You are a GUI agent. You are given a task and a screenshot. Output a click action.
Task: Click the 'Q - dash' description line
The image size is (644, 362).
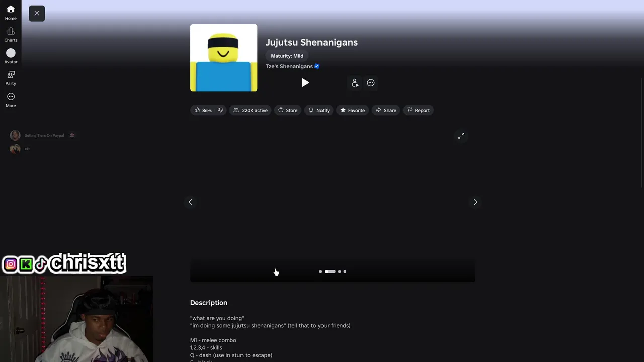coord(231,355)
